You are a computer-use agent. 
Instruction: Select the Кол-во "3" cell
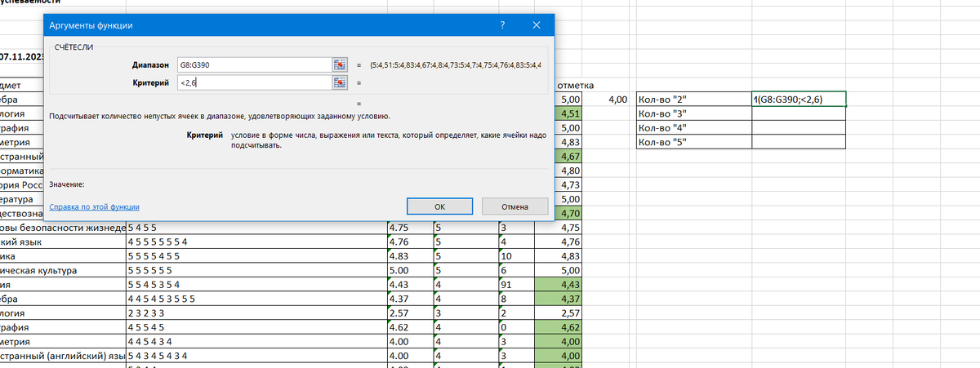[693, 114]
